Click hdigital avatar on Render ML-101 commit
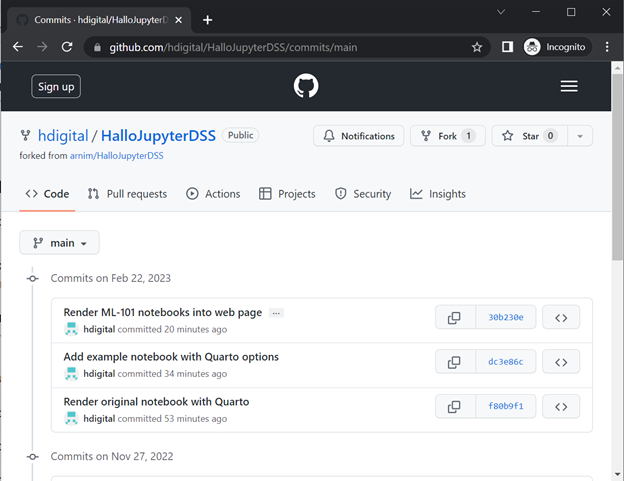Image resolution: width=624 pixels, height=481 pixels. click(x=71, y=329)
